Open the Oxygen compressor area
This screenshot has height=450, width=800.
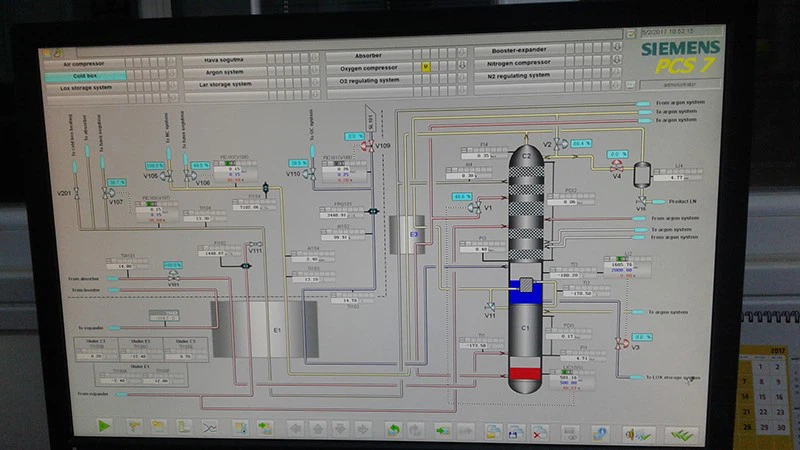tap(368, 68)
